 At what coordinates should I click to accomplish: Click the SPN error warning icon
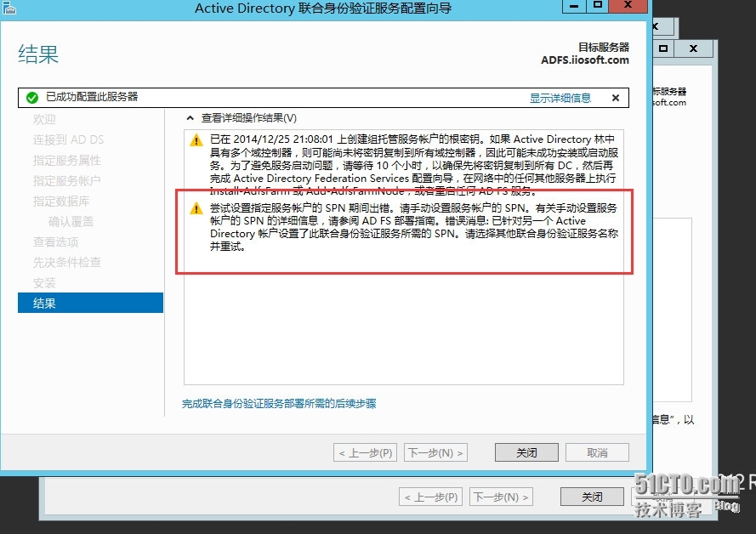[x=196, y=208]
